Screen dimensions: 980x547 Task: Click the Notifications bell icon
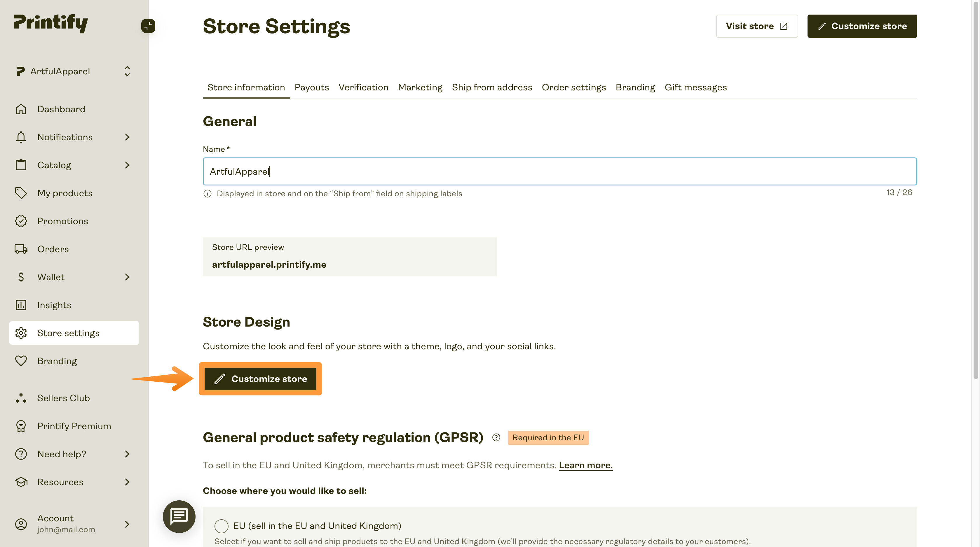click(x=21, y=137)
